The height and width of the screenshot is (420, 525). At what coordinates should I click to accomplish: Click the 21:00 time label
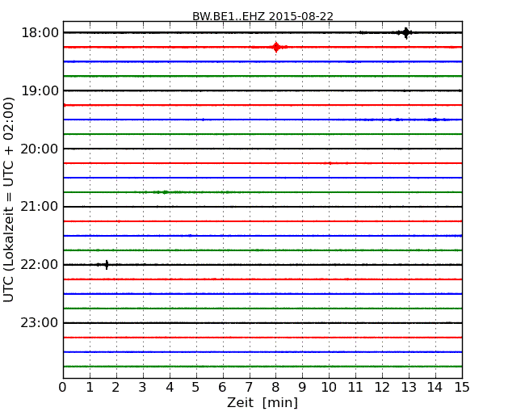40,207
